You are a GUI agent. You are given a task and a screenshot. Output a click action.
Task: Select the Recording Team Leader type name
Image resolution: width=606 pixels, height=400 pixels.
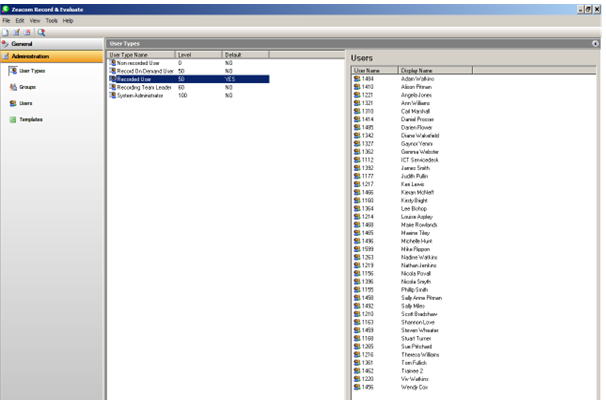pyautogui.click(x=144, y=87)
